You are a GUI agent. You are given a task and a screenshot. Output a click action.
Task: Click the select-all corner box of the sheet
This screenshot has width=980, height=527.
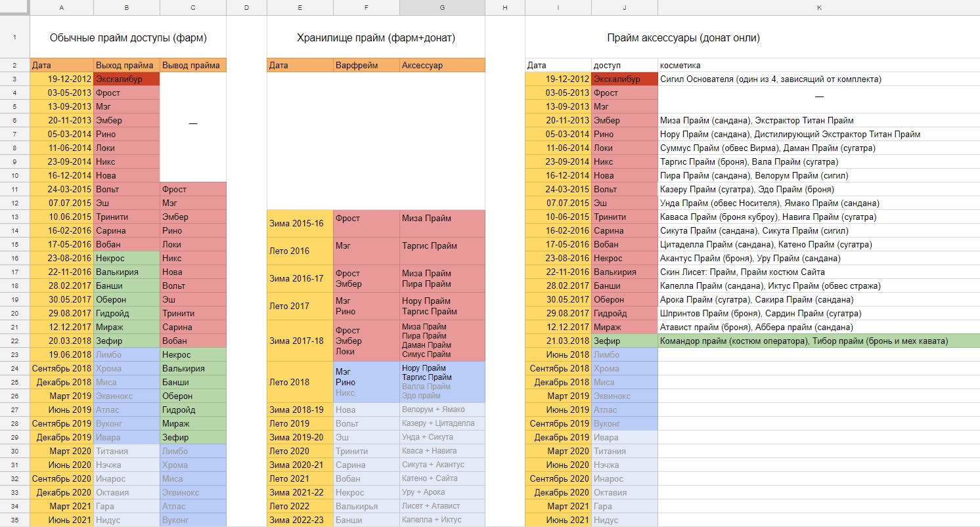pos(14,7)
